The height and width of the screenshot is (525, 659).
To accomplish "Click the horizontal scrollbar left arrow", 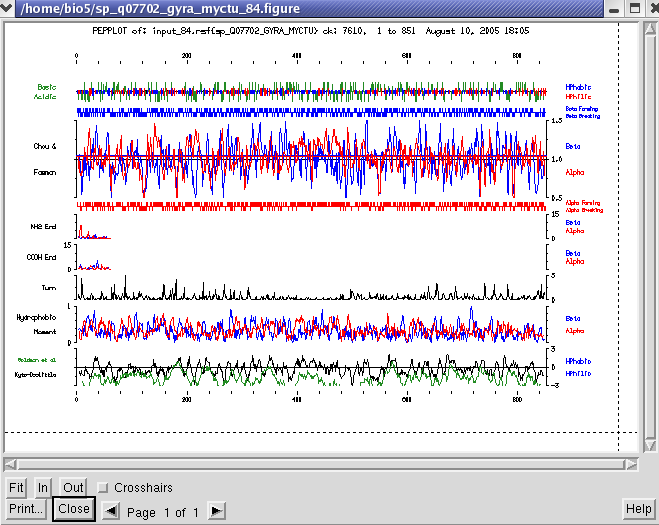I will (x=11, y=464).
